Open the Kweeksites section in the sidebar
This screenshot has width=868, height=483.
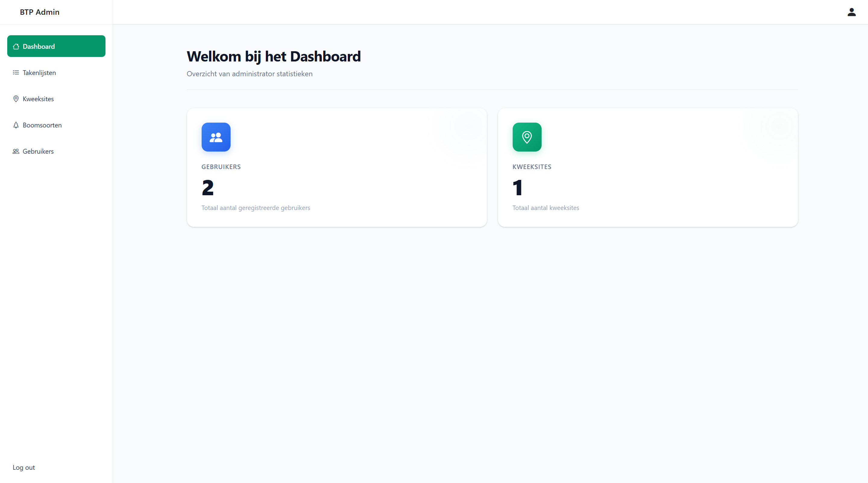pyautogui.click(x=56, y=99)
